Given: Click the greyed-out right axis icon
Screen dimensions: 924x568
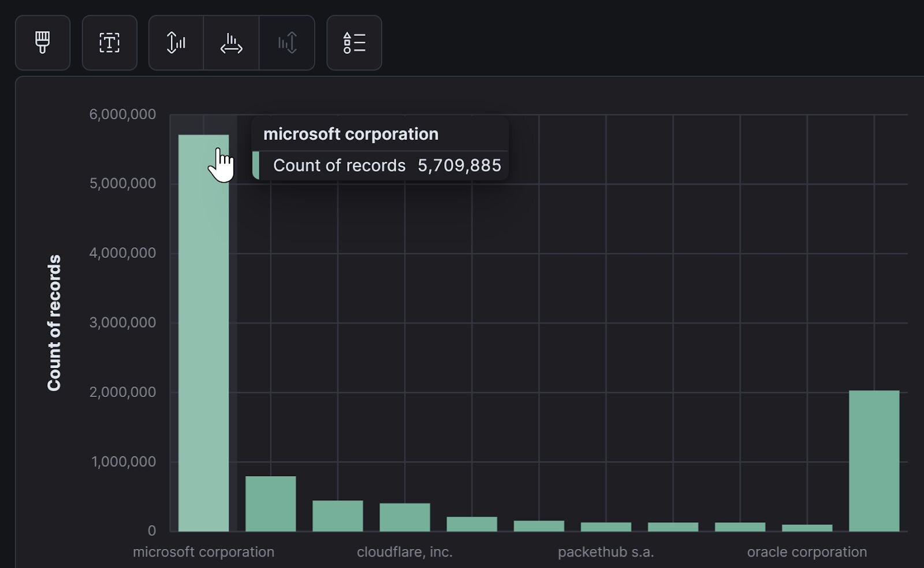Looking at the screenshot, I should (287, 43).
